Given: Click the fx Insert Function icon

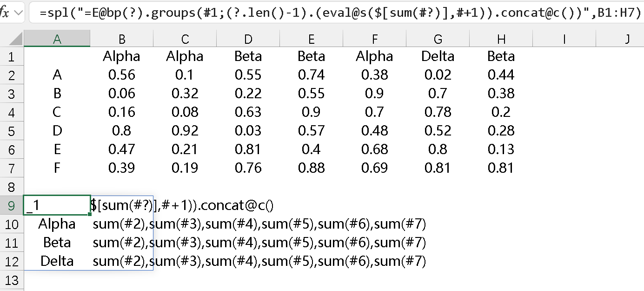Looking at the screenshot, I should (x=4, y=13).
